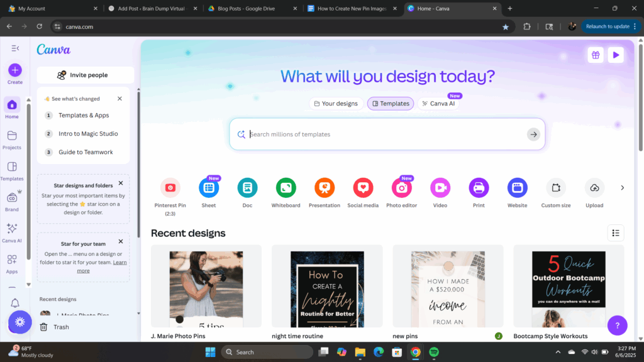Open browser extensions puzzle icon
Image resolution: width=644 pixels, height=362 pixels.
[527, 26]
